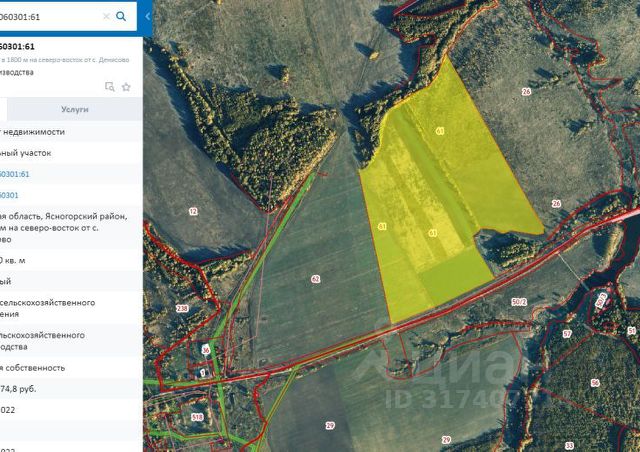Click the upper parcel label 26 on the map
This screenshot has width=640, height=452.
[x=527, y=91]
